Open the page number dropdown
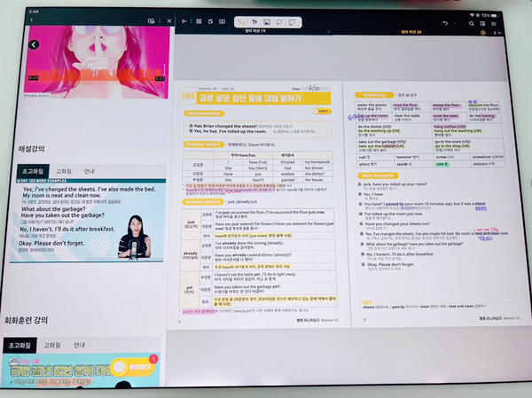This screenshot has width=532, height=398. [x=497, y=33]
